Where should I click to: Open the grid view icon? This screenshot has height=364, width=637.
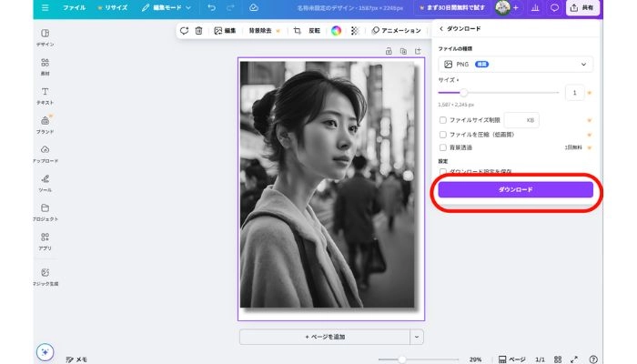[558, 359]
